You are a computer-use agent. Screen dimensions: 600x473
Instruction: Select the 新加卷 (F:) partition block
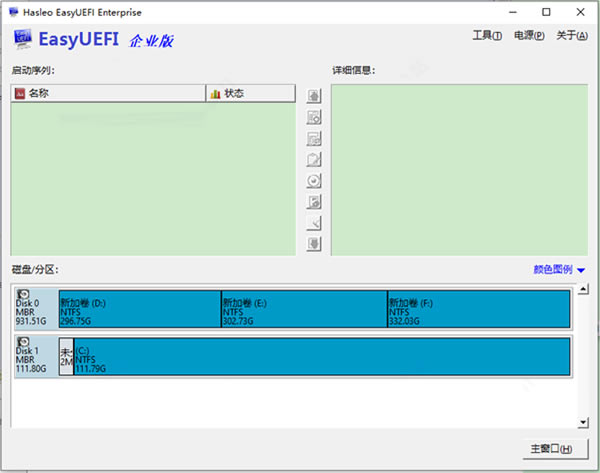(479, 309)
